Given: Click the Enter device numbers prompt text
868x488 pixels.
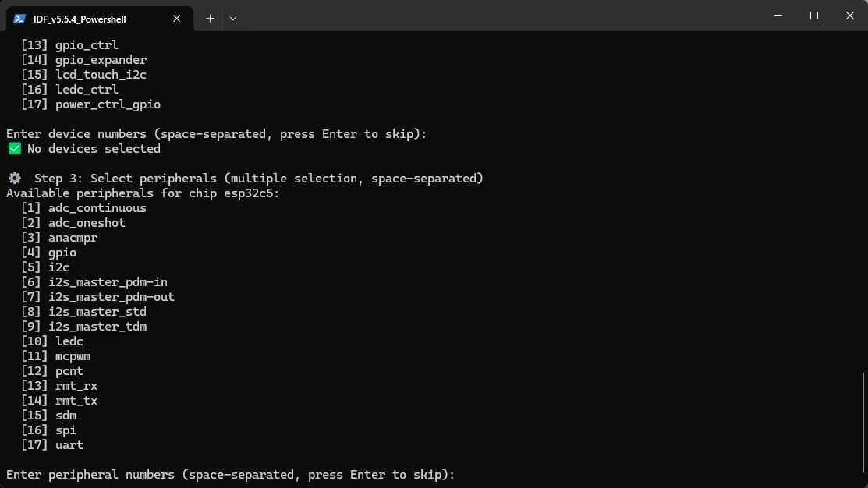Looking at the screenshot, I should (x=217, y=134).
